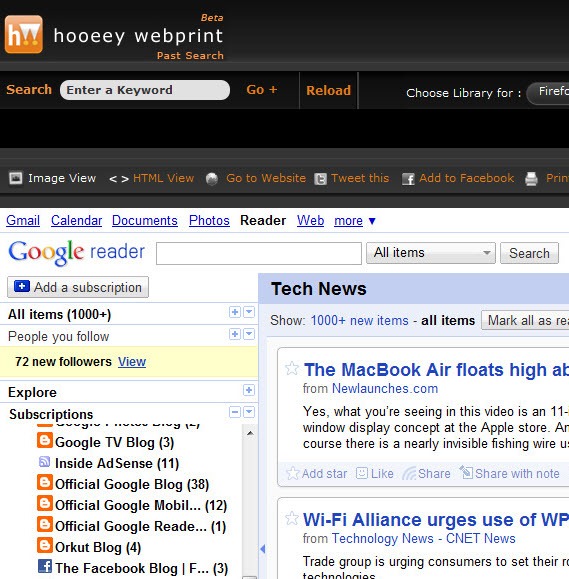This screenshot has width=569, height=579.
Task: Click Add star on MacBook Air item
Action: click(317, 474)
